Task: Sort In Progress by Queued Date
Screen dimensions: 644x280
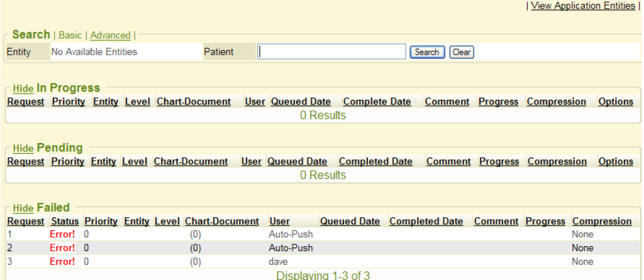Action: [x=301, y=102]
